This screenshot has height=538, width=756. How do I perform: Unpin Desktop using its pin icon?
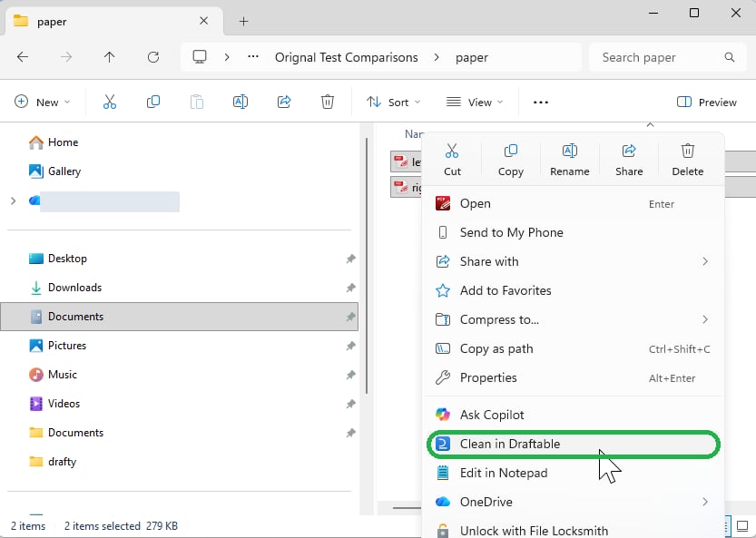(350, 259)
